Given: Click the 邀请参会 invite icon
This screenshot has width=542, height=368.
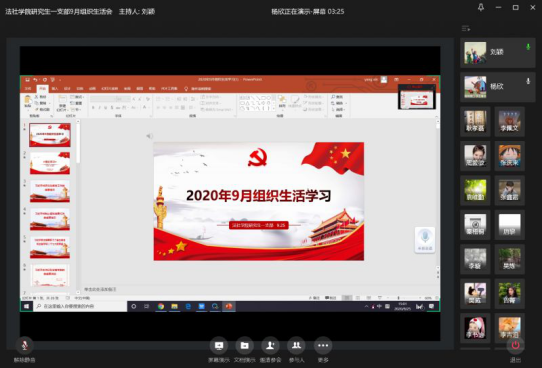Looking at the screenshot, I should tap(270, 346).
